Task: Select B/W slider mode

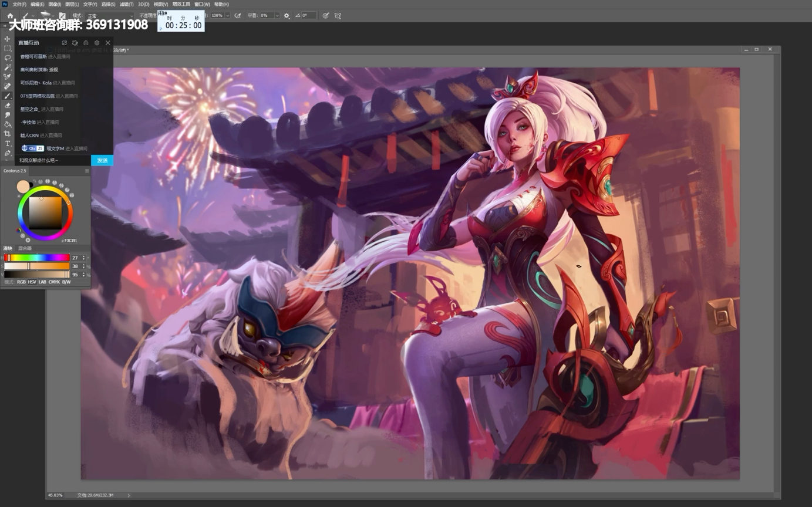Action: [66, 282]
